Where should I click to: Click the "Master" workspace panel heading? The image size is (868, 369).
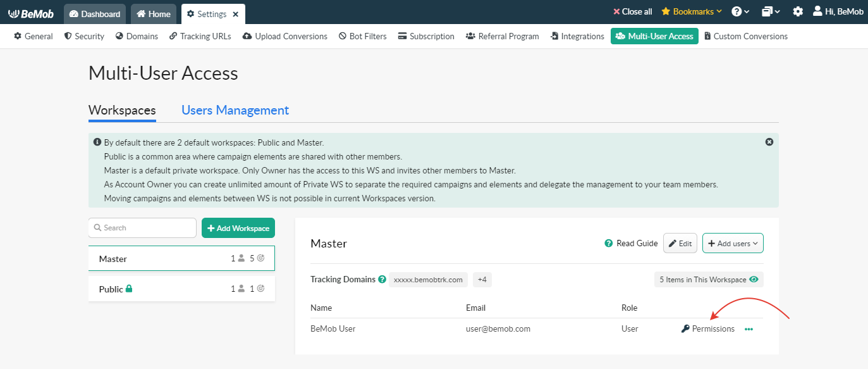coord(329,244)
